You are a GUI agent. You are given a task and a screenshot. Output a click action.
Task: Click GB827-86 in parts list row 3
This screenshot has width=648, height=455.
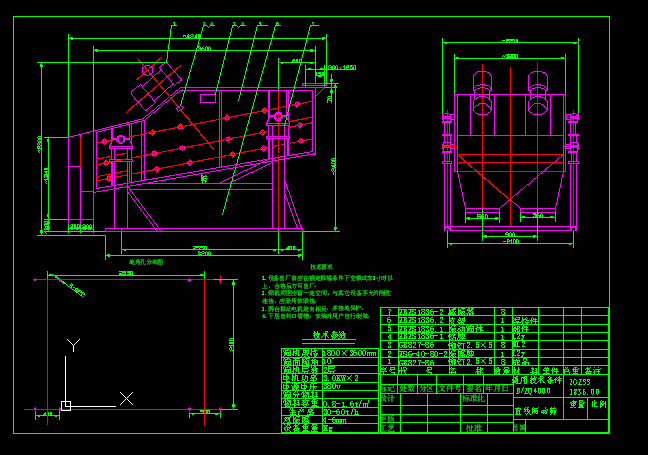click(417, 345)
